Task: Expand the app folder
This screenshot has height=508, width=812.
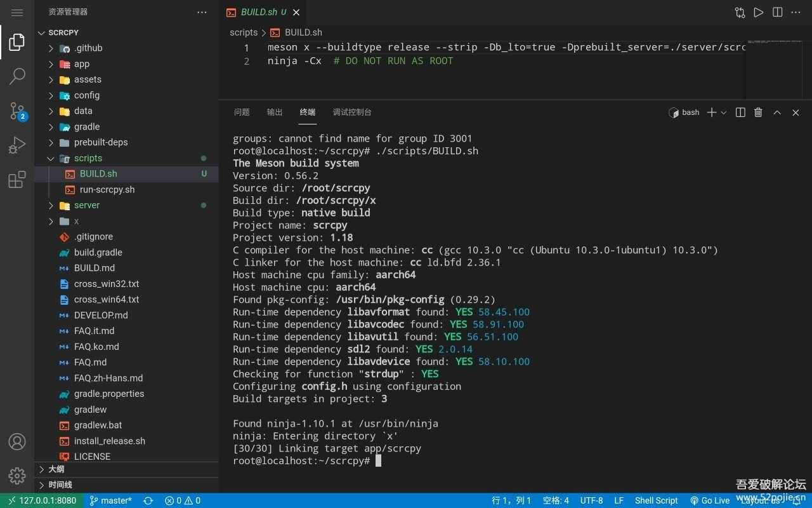Action: click(x=127, y=64)
